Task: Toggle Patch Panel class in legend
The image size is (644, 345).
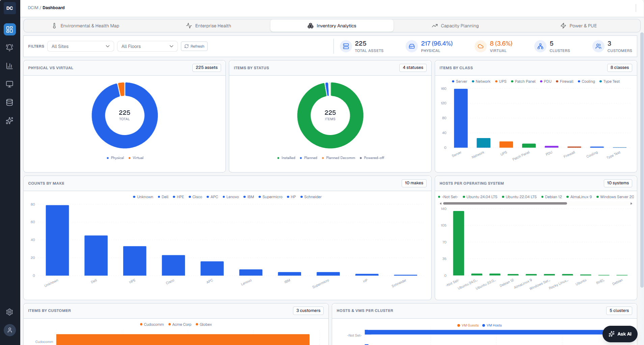Action: (x=523, y=82)
